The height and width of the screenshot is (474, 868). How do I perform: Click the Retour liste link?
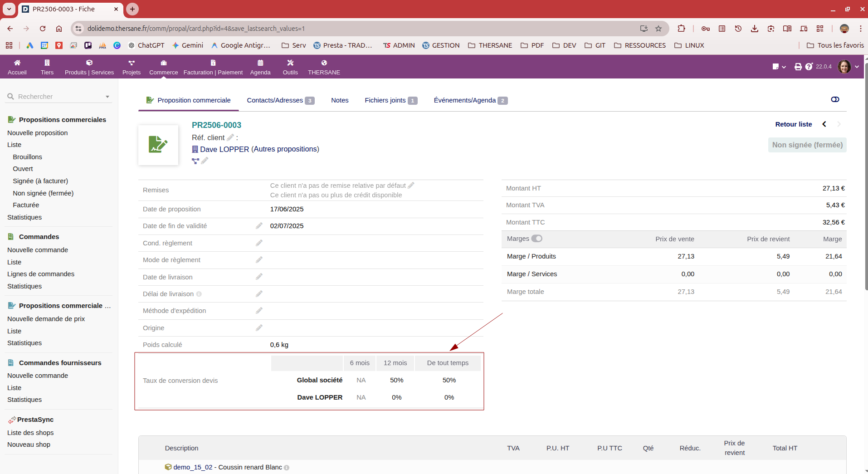[x=793, y=124]
